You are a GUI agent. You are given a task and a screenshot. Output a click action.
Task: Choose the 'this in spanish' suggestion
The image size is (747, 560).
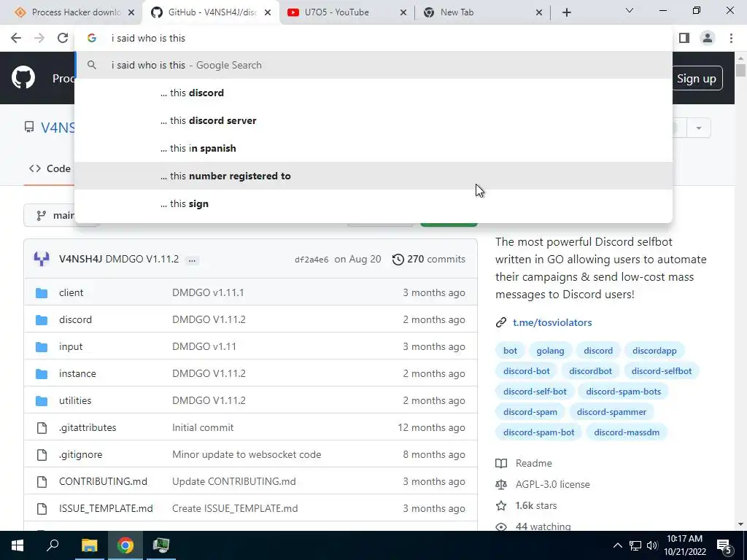pyautogui.click(x=373, y=148)
